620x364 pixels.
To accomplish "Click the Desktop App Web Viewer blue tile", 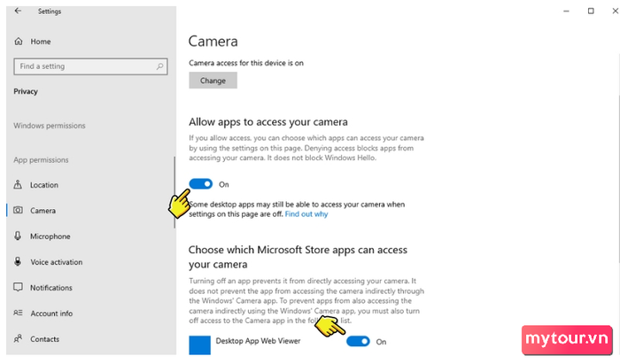I will pos(199,345).
